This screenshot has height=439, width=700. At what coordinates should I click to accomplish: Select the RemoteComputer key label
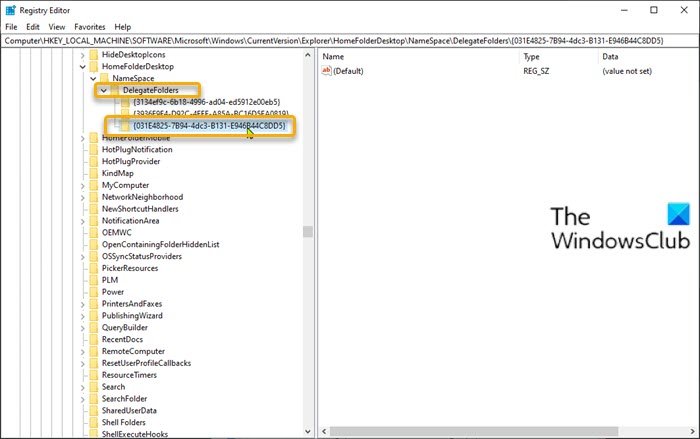(x=133, y=351)
